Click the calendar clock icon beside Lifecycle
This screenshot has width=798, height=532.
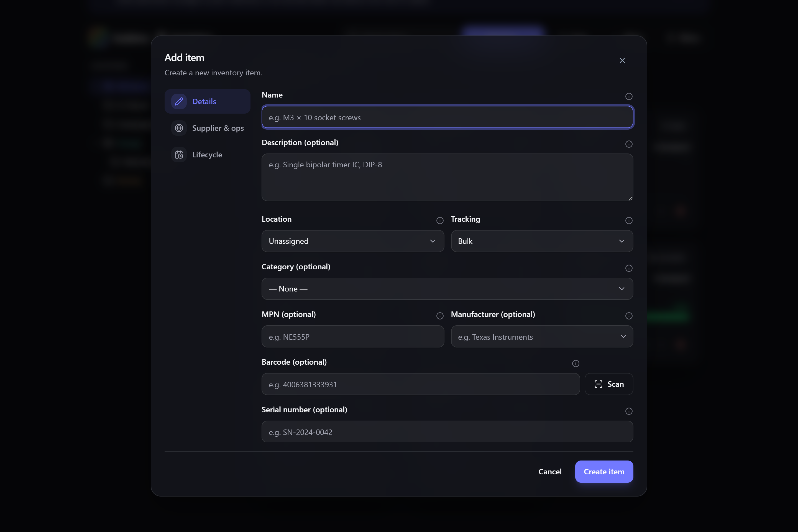click(x=179, y=155)
